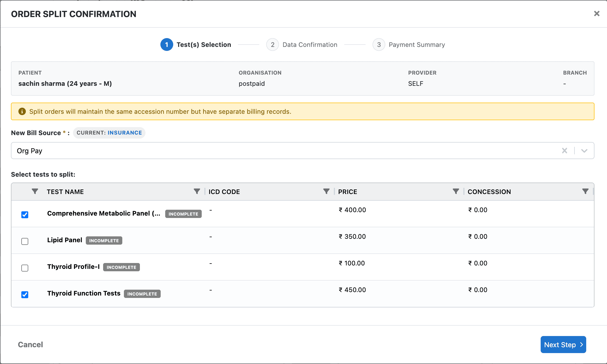Click the Org Pay bill source field
Image resolution: width=607 pixels, height=364 pixels.
[x=302, y=151]
